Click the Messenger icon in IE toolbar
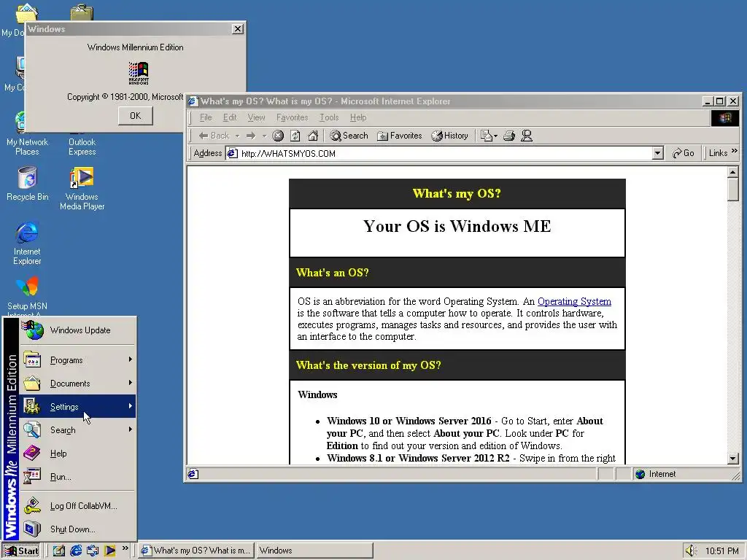The image size is (747, 560). point(527,136)
